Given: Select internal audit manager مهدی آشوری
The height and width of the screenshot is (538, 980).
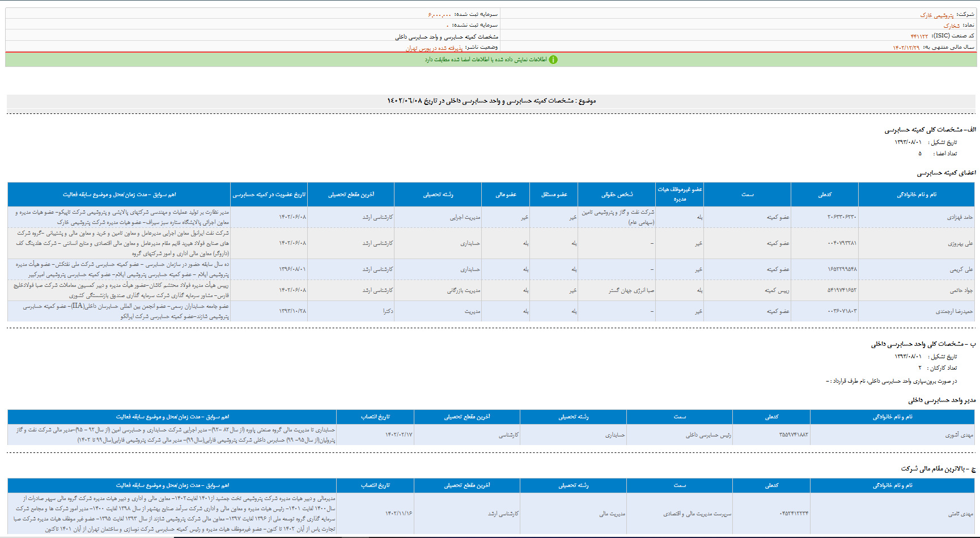Looking at the screenshot, I should point(958,435).
